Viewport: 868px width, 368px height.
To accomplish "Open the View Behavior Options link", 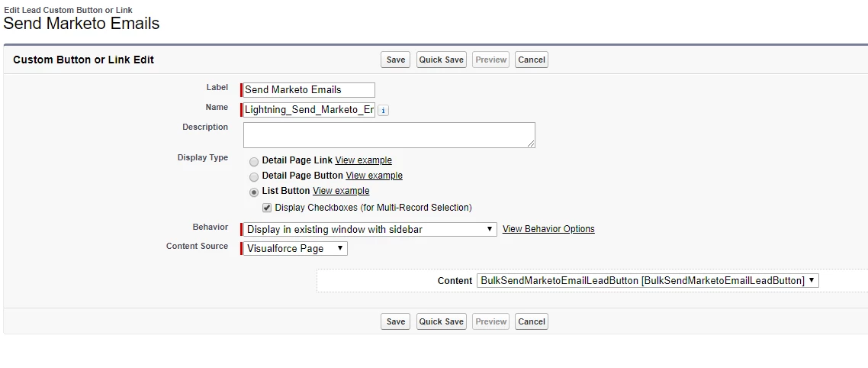I will click(548, 229).
